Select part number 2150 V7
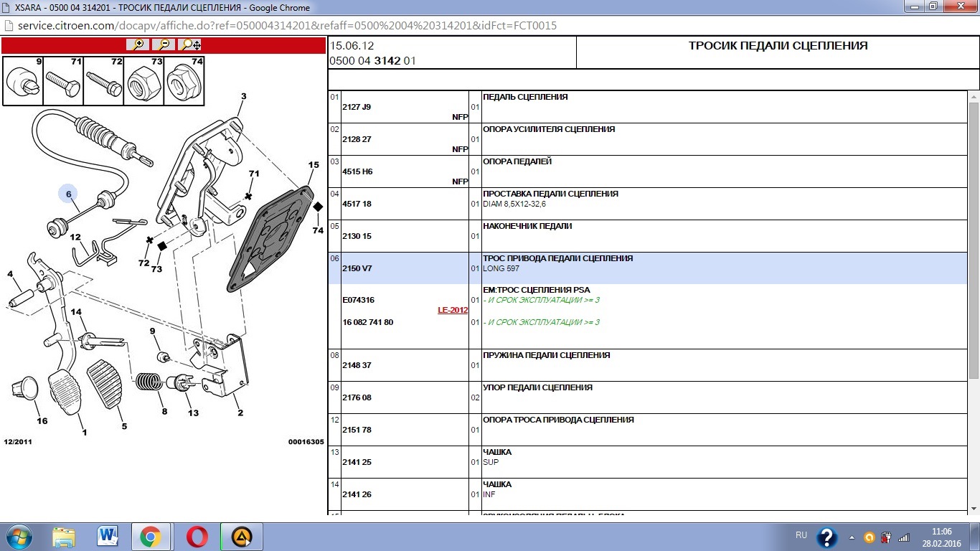Image resolution: width=980 pixels, height=551 pixels. tap(357, 268)
